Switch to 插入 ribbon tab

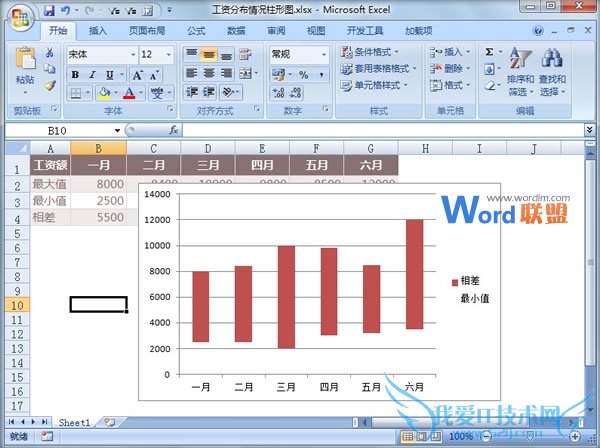point(98,31)
